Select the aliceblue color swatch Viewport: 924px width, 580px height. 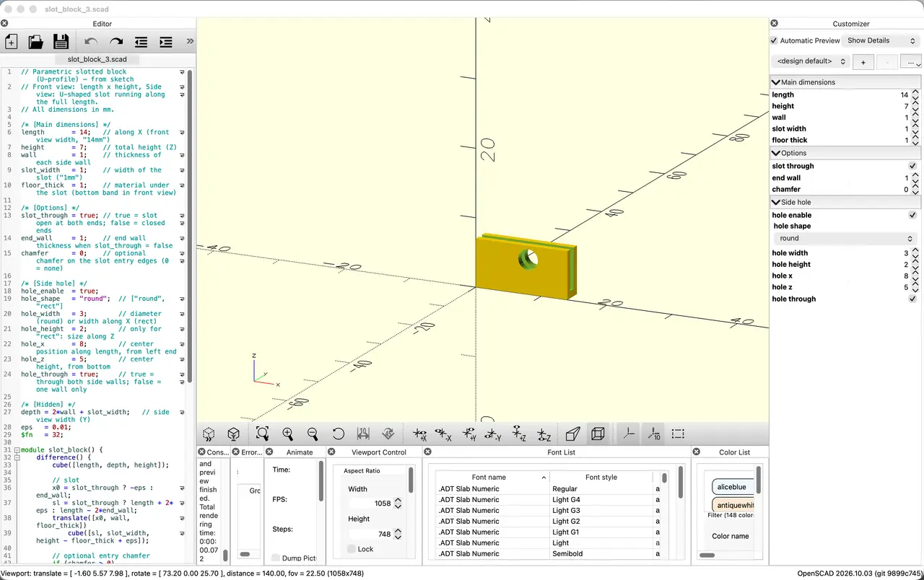(x=733, y=487)
